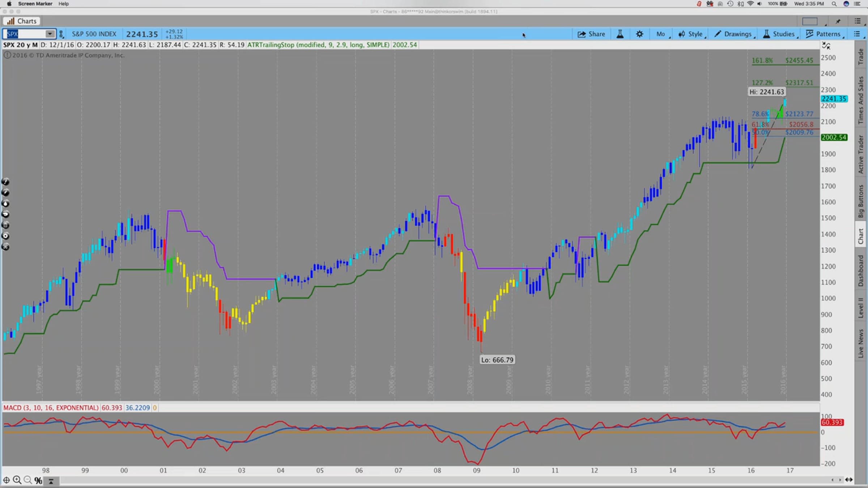Open chart settings gear icon

[639, 34]
